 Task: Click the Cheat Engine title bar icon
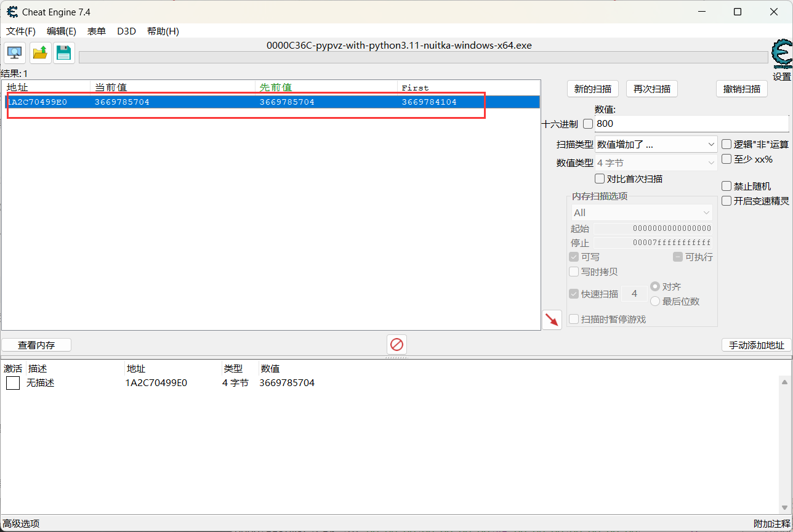click(x=12, y=12)
